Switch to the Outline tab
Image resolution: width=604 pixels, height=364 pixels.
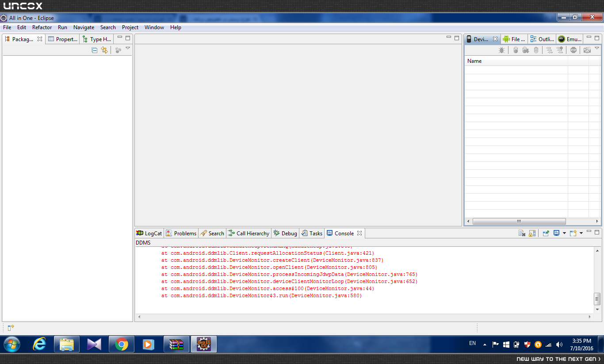542,39
